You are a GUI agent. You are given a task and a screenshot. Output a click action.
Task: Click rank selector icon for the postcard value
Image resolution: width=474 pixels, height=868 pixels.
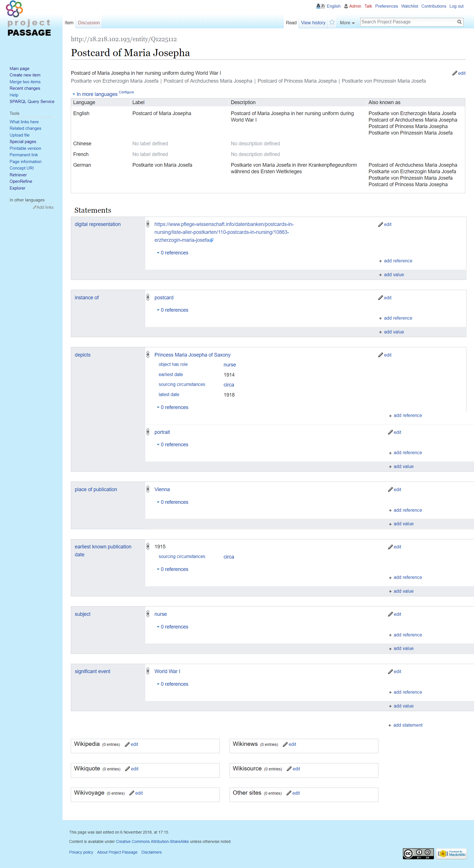[148, 297]
